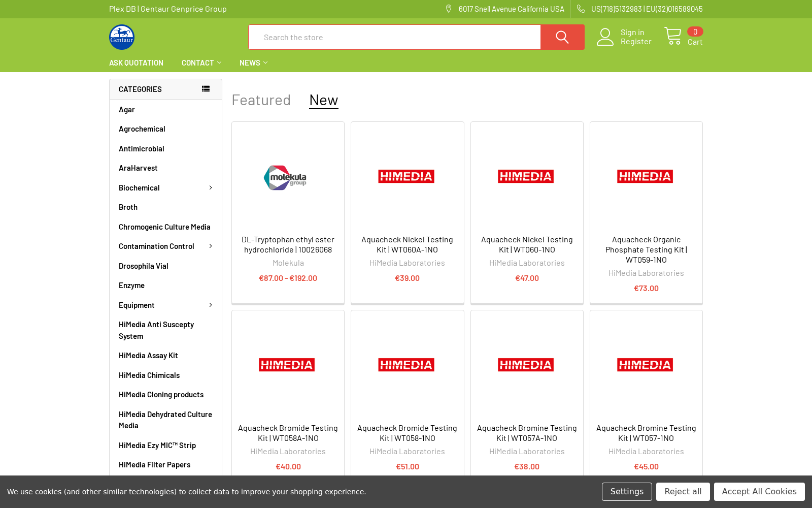Click the red search magnifier button
Viewport: 812px width, 508px height.
(562, 37)
